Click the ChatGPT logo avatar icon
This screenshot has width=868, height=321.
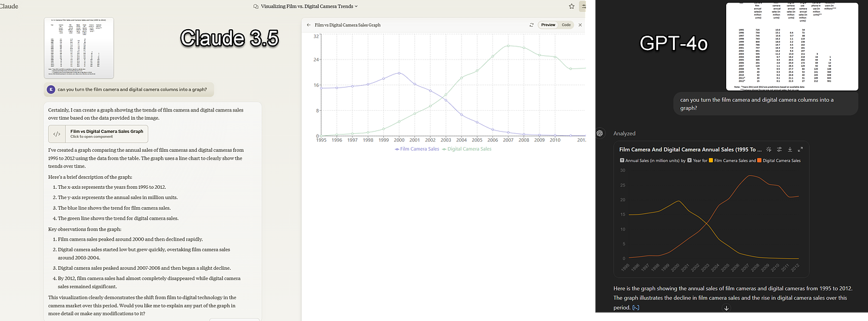(601, 133)
